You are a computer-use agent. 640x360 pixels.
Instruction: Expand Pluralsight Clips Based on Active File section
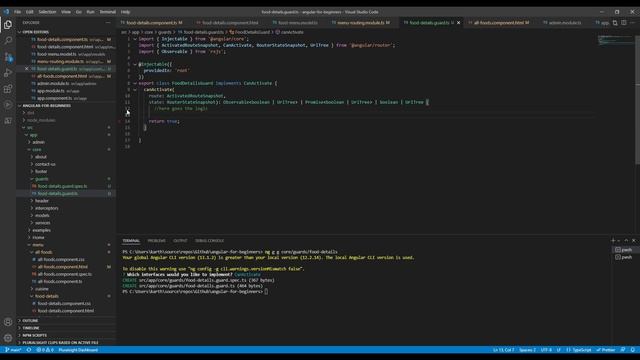click(60, 343)
